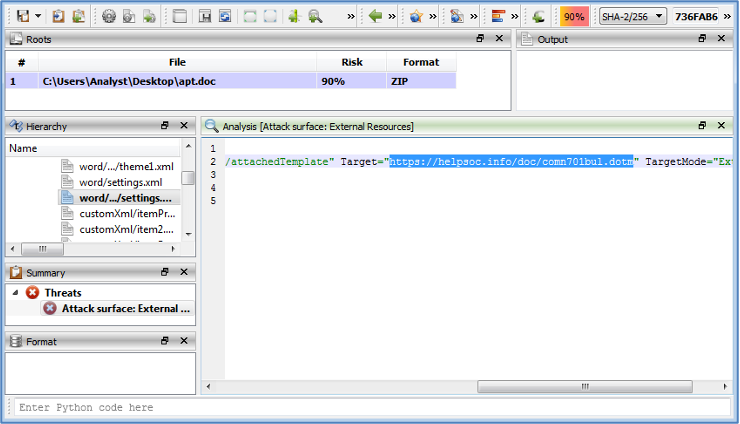Click Hierarchy vertical scrollbar up arrow
The height and width of the screenshot is (424, 740).
point(188,146)
